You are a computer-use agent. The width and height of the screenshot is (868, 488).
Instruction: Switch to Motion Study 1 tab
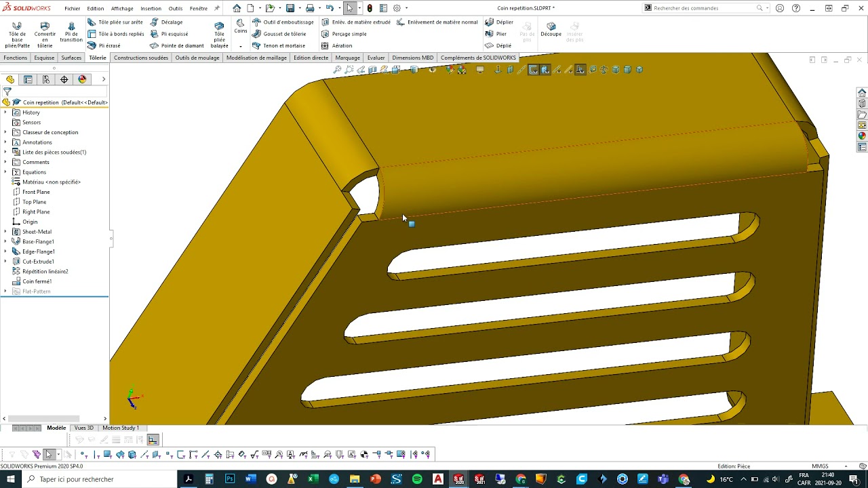[x=121, y=428]
